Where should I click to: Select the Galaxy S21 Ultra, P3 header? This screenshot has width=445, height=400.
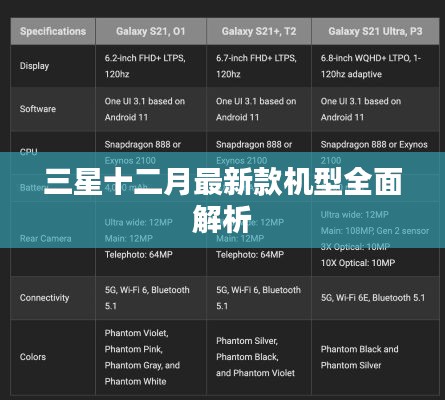pyautogui.click(x=375, y=31)
